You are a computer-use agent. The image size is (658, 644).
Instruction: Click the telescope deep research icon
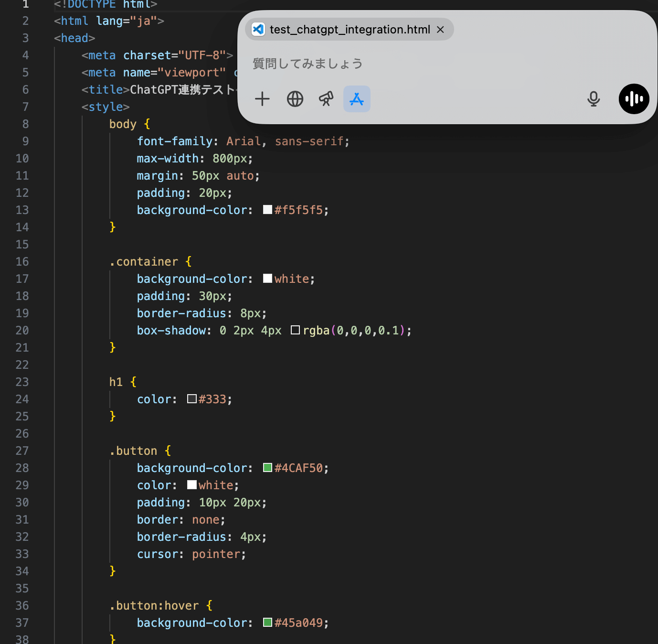tap(326, 99)
